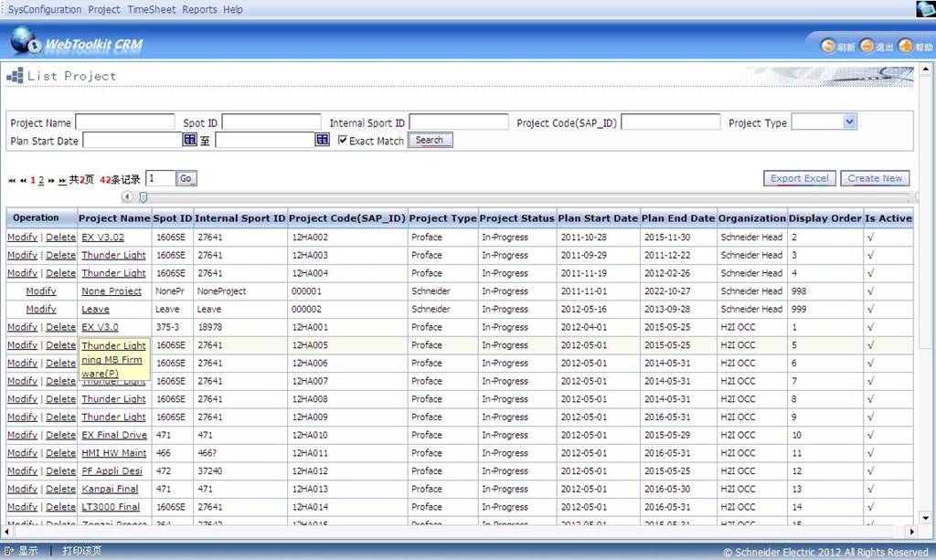Screen dimensions: 936x560
Task: Open the calendar picker after 至
Action: tap(323, 140)
